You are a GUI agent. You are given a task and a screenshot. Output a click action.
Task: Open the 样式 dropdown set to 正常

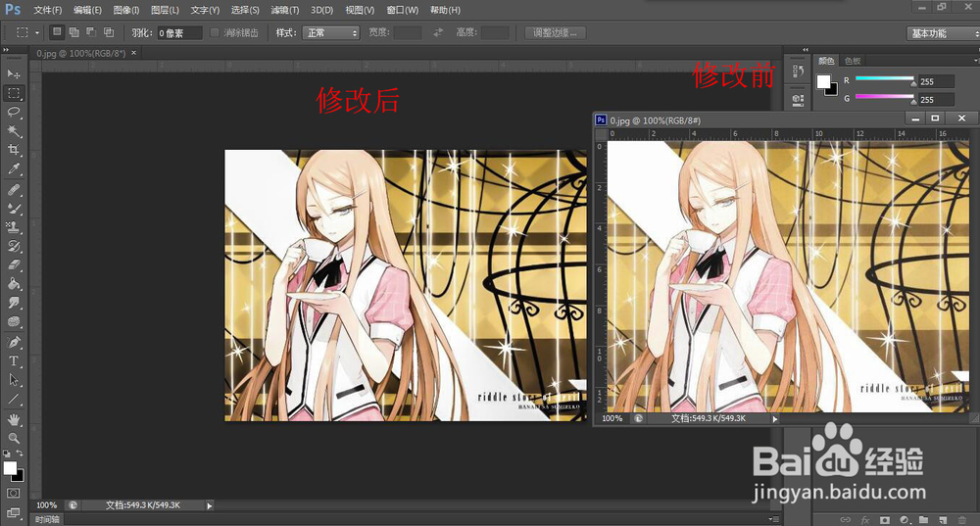click(x=330, y=32)
